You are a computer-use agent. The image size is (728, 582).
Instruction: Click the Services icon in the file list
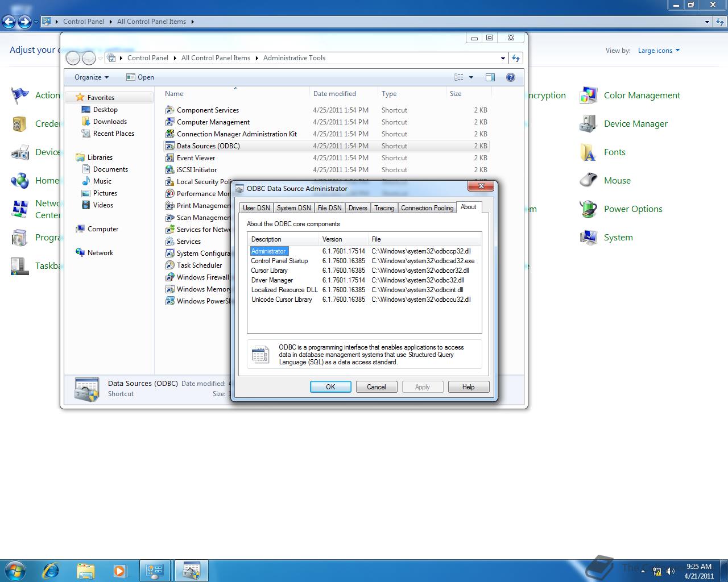tap(169, 242)
